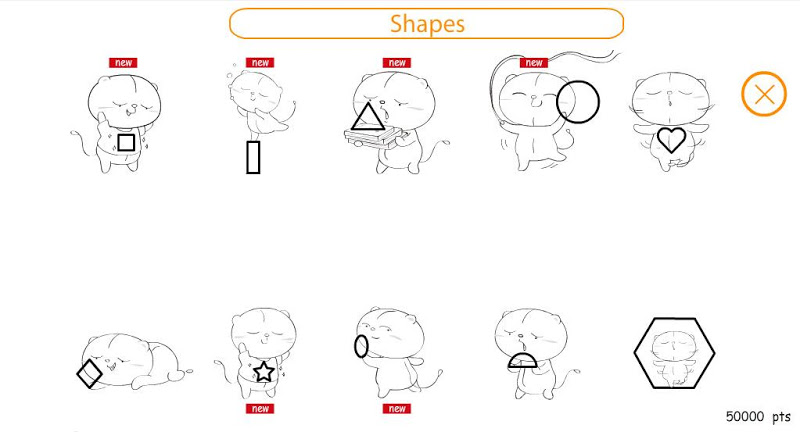Click the new badge below oval cat
Image resolution: width=800 pixels, height=432 pixels.
[x=396, y=409]
